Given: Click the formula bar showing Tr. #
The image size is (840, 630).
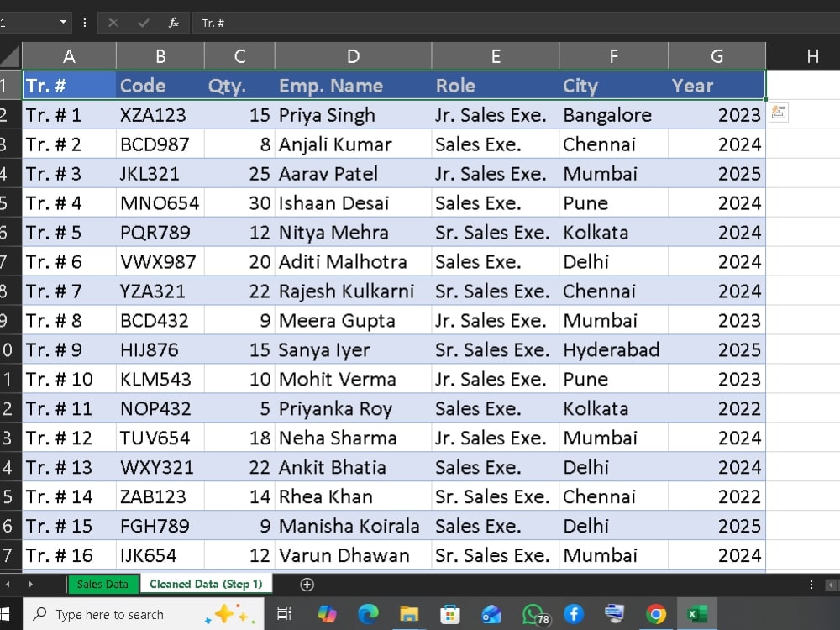Looking at the screenshot, I should (514, 23).
